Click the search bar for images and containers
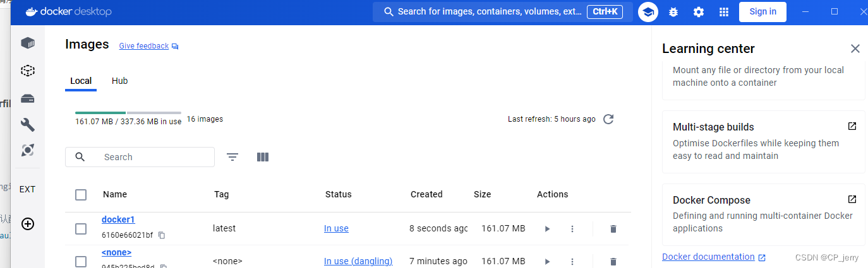This screenshot has width=868, height=268. [x=502, y=11]
